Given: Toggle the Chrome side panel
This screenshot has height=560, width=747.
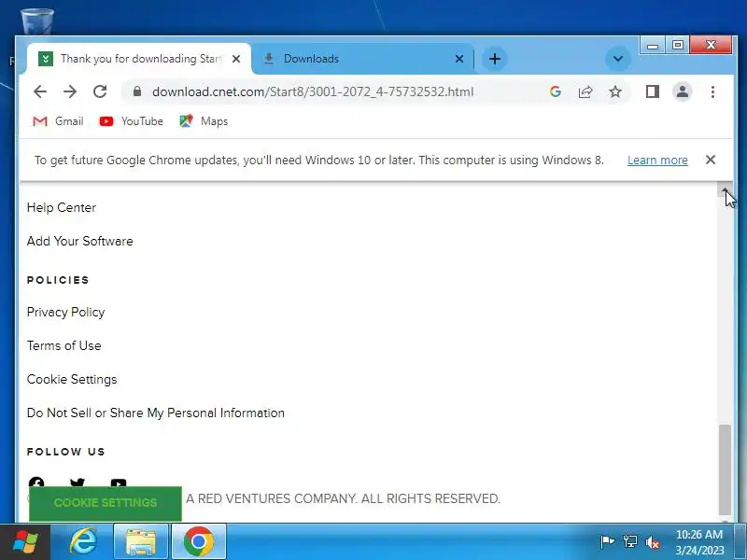Looking at the screenshot, I should coord(652,91).
